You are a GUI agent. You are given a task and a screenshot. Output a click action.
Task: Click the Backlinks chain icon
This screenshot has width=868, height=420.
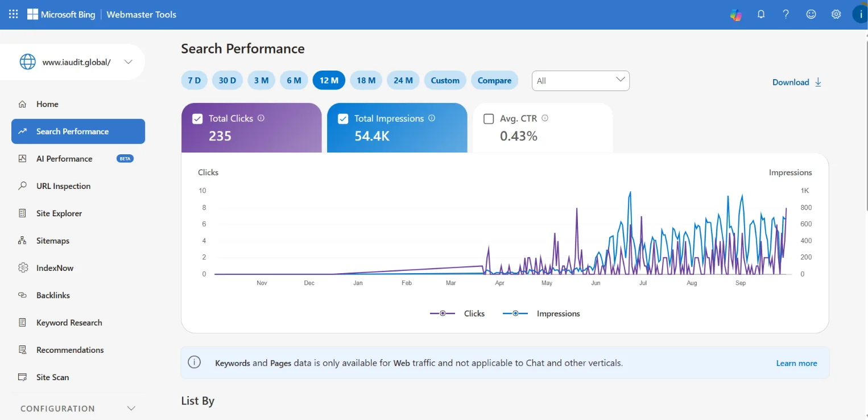click(x=22, y=295)
